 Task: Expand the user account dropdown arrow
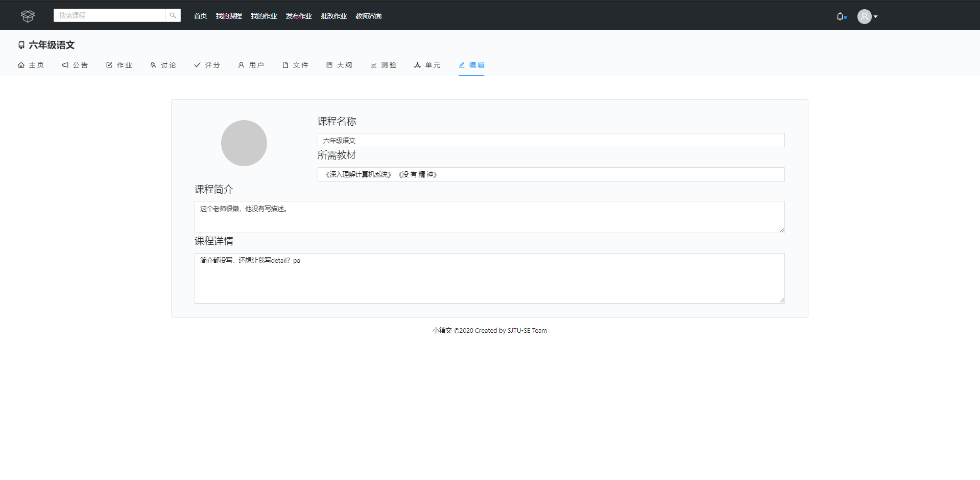[x=875, y=16]
